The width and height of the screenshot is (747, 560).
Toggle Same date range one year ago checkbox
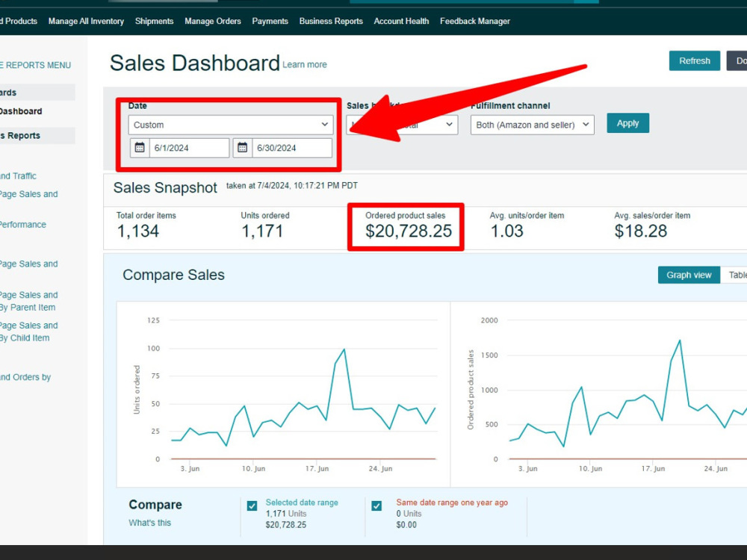point(376,505)
